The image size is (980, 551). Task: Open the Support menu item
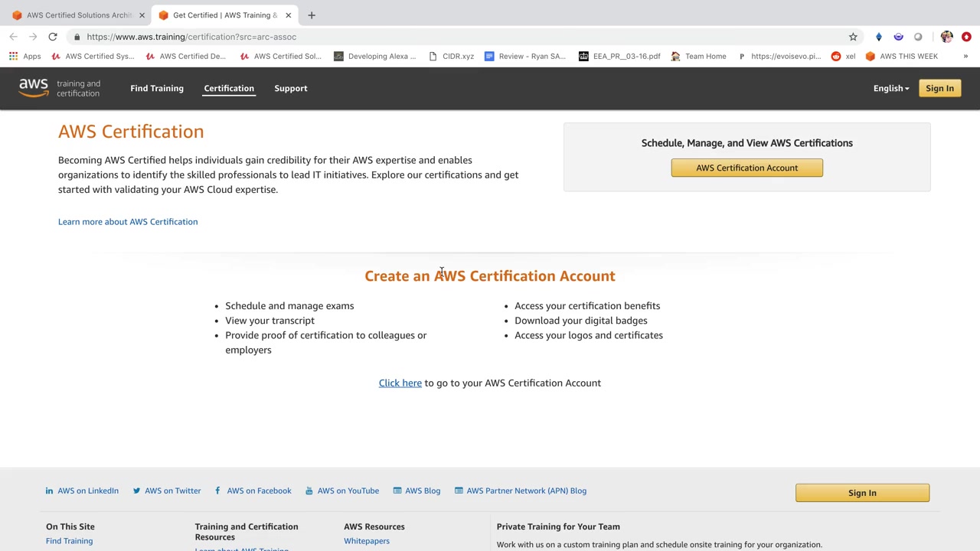point(291,88)
